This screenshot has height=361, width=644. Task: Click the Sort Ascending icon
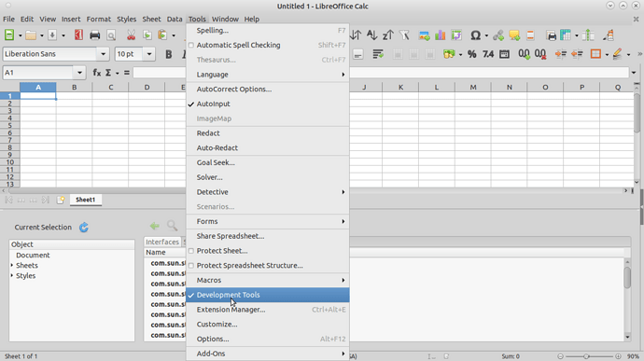pos(371,35)
